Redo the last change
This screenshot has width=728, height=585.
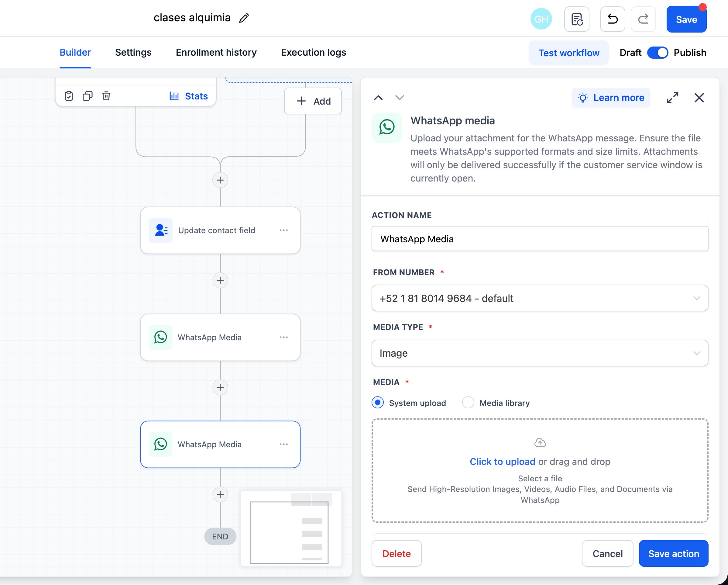point(643,19)
